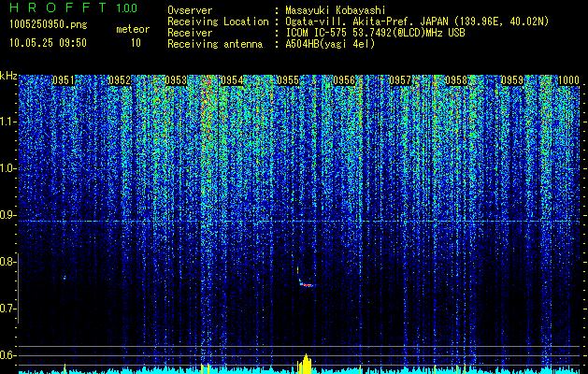Click the 1.0 kHz axis label
588x374 pixels.
8,168
